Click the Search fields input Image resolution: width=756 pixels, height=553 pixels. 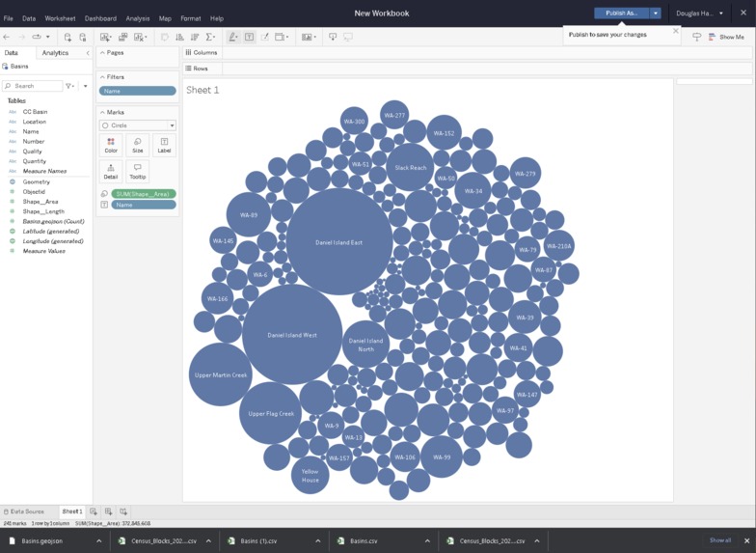click(x=33, y=86)
